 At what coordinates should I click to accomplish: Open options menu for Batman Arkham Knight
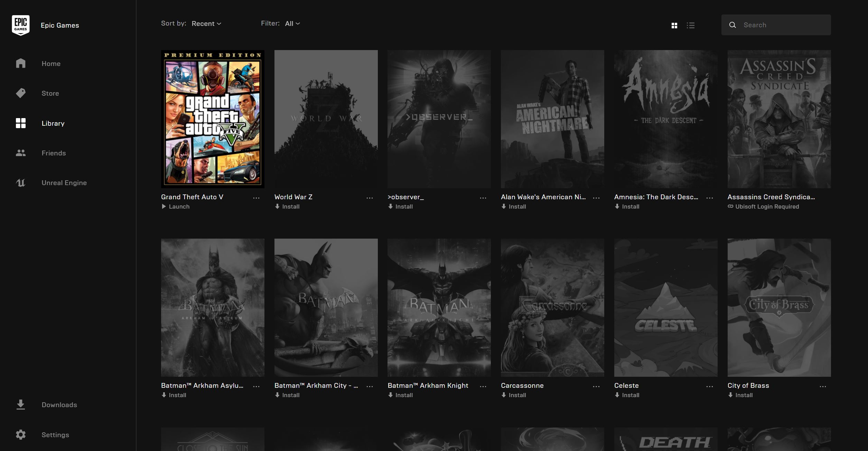tap(483, 386)
